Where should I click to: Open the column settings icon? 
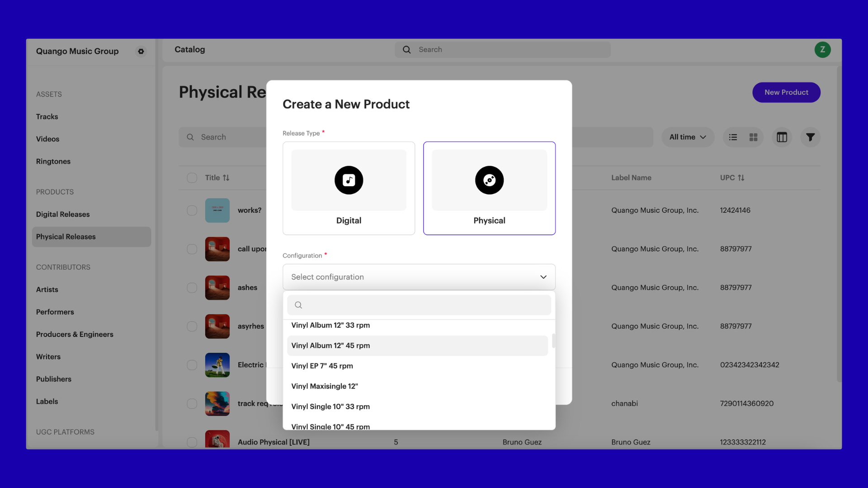click(782, 137)
